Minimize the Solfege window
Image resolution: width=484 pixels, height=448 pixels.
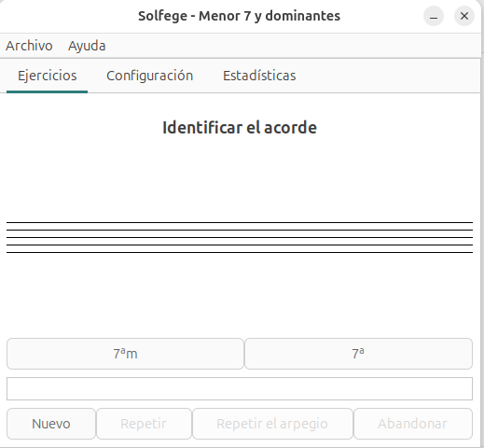coord(434,16)
